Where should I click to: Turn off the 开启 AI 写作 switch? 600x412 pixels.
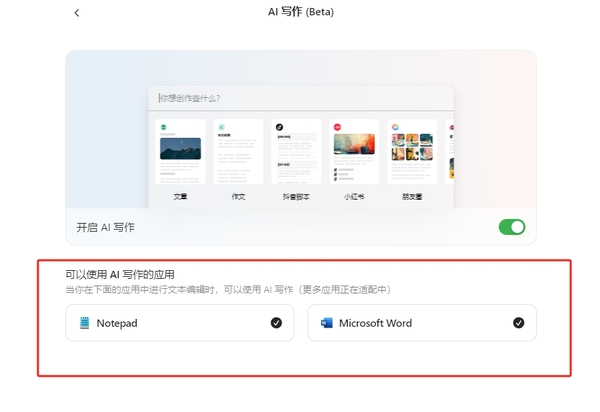(511, 227)
